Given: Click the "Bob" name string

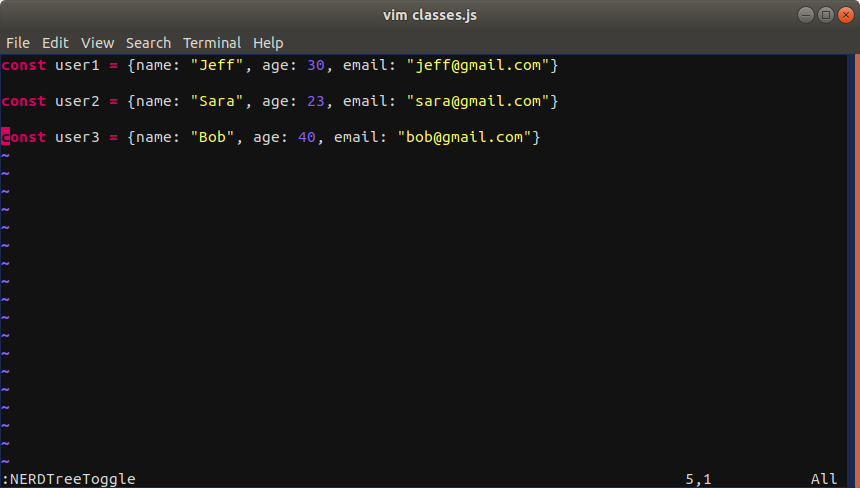Looking at the screenshot, I should click(212, 137).
